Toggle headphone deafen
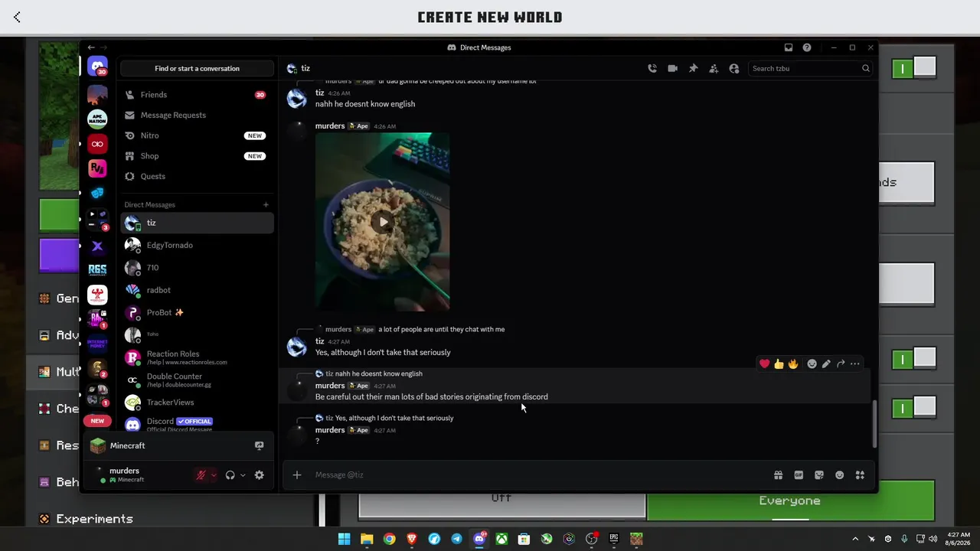The width and height of the screenshot is (980, 551). click(230, 475)
